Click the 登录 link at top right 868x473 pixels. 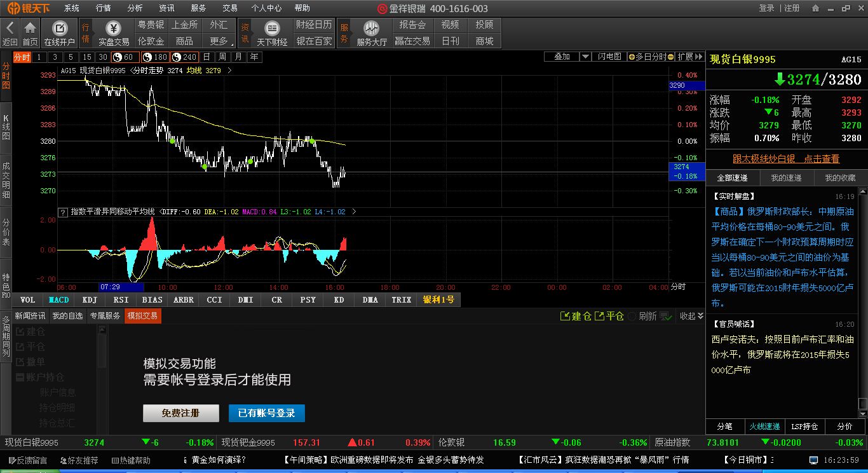pyautogui.click(x=767, y=8)
